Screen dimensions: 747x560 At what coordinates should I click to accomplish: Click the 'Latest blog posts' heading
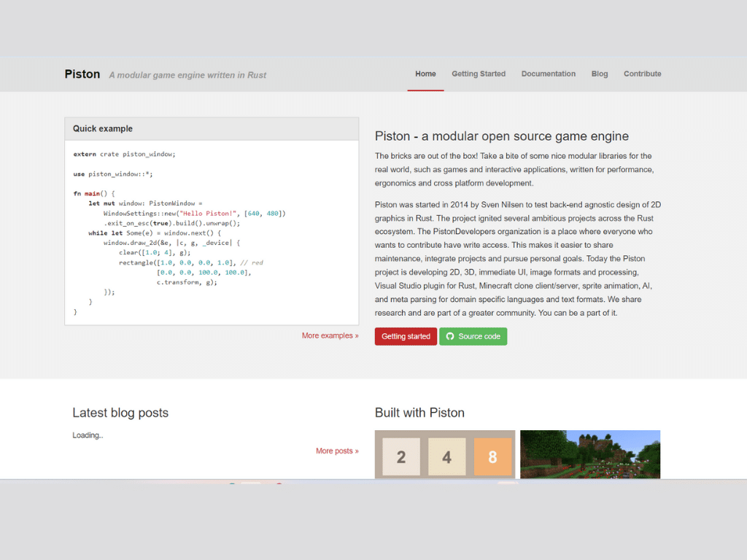[x=120, y=413]
